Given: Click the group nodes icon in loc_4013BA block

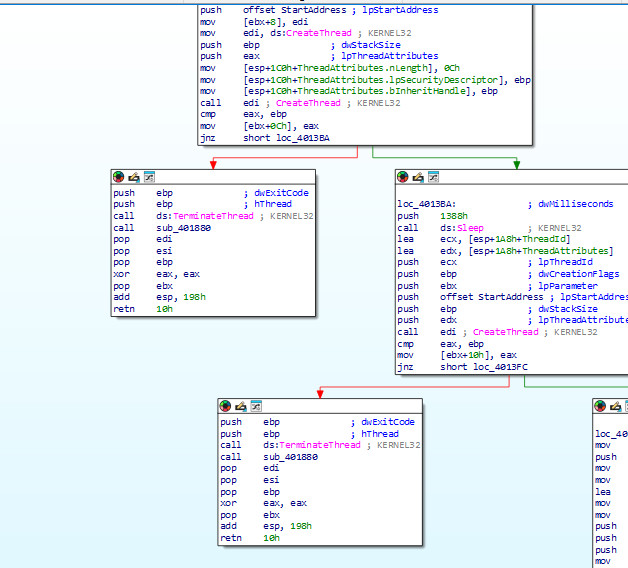Looking at the screenshot, I should (x=433, y=177).
